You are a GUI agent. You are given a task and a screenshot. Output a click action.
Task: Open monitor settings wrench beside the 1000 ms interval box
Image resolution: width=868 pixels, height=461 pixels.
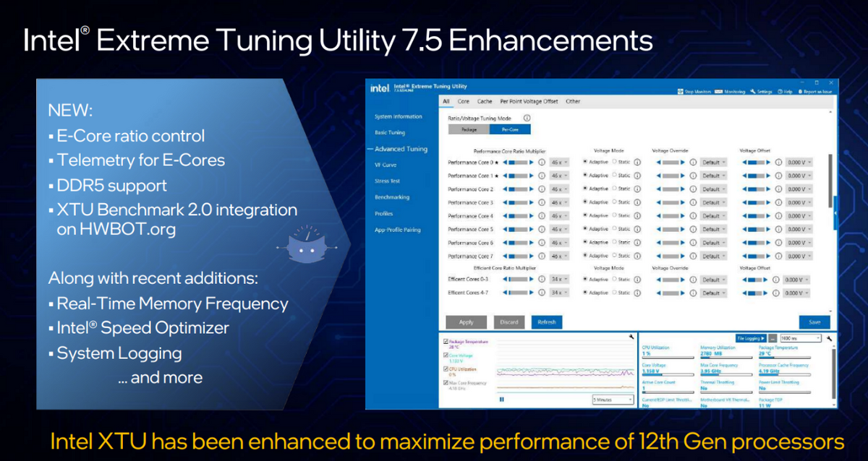point(830,337)
